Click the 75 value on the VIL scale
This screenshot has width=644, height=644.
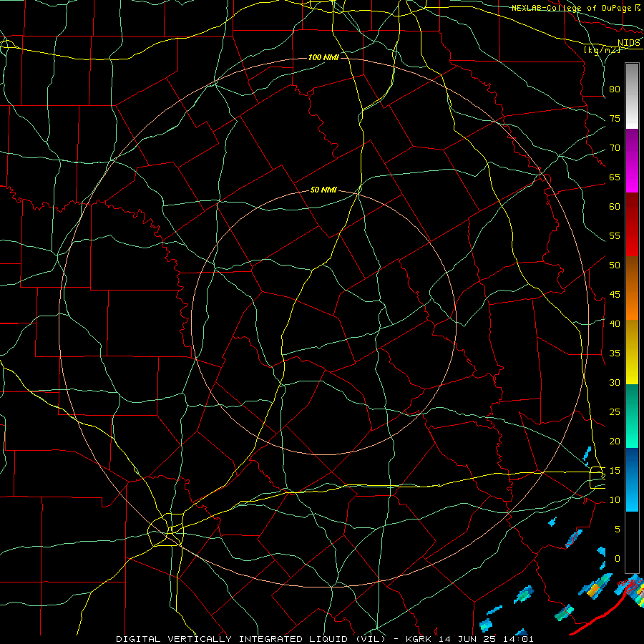pos(615,119)
